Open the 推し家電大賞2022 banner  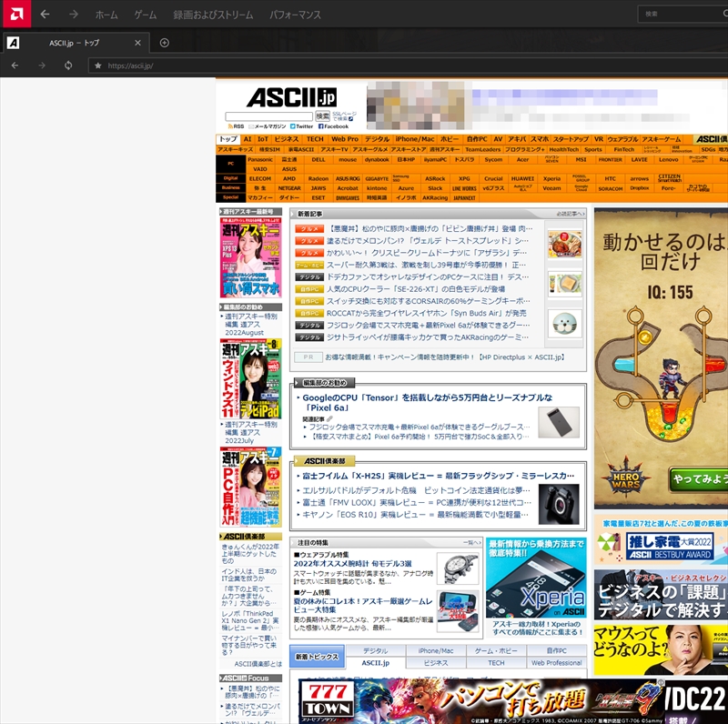(x=662, y=539)
